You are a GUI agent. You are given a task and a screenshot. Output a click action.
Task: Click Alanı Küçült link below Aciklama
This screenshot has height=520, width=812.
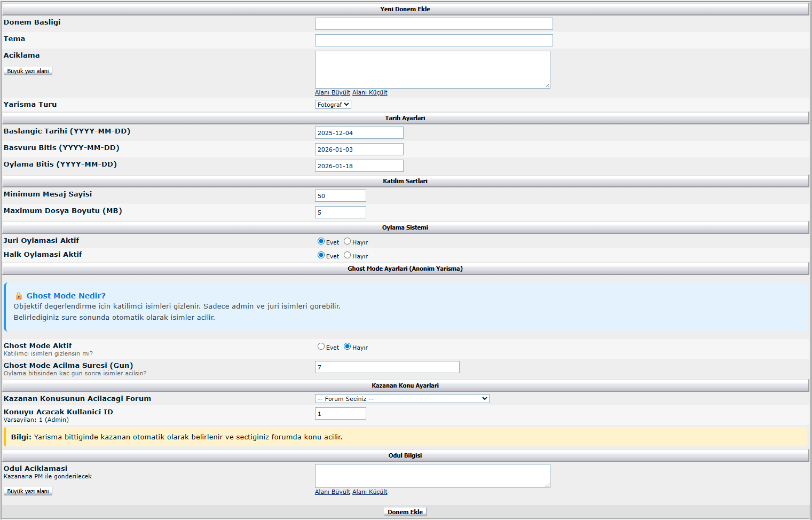point(369,92)
